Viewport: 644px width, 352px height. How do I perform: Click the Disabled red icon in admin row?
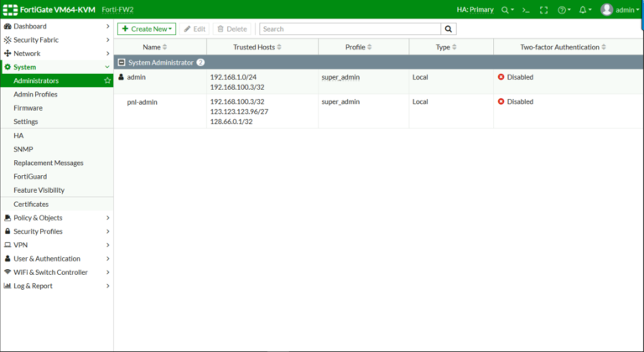[501, 77]
